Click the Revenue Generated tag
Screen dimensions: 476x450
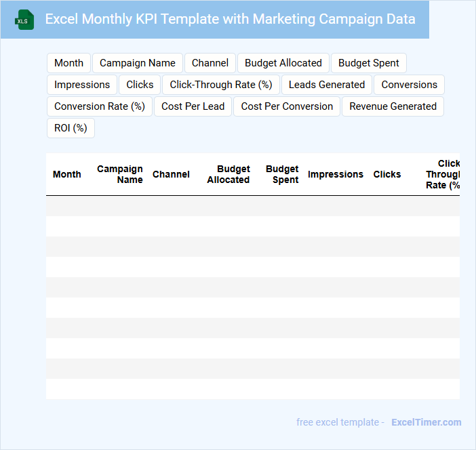[x=393, y=106]
